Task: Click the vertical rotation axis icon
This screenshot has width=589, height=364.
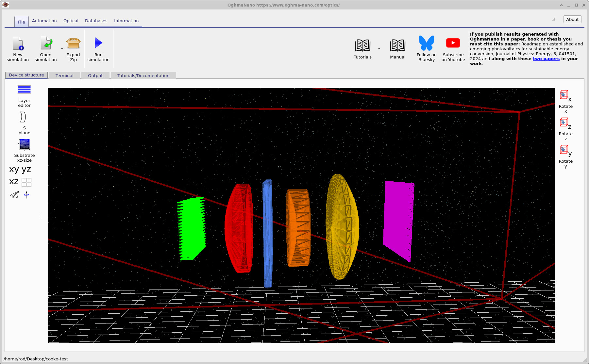Action: (26, 195)
